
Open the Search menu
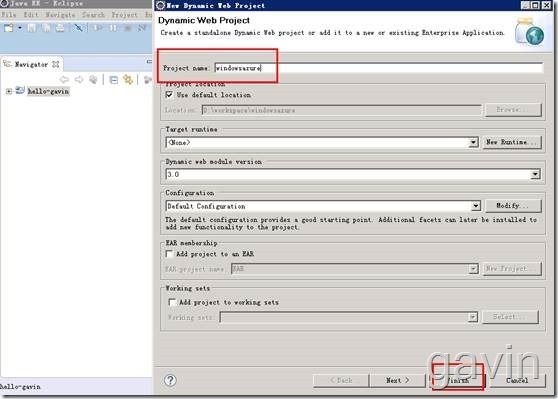(93, 15)
